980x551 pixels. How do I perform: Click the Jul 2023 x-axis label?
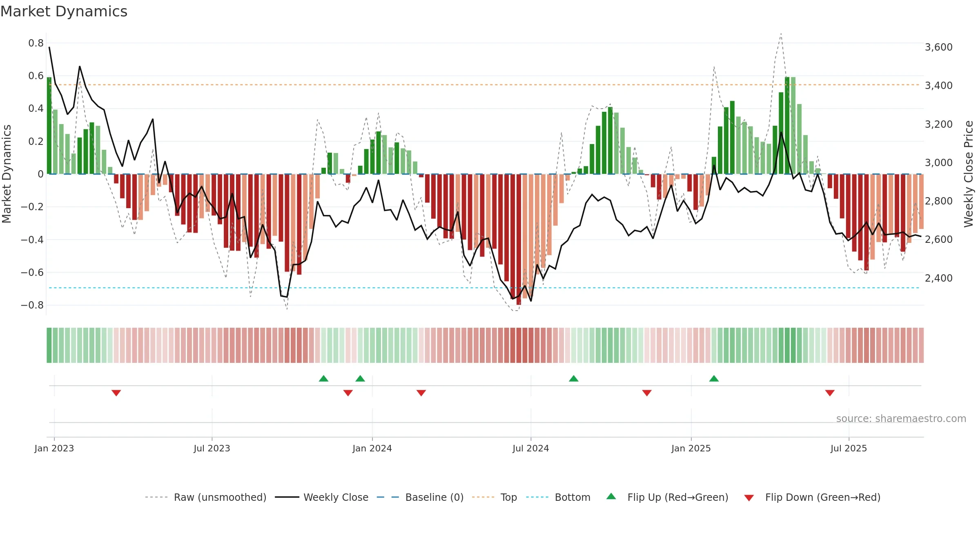[x=212, y=448]
